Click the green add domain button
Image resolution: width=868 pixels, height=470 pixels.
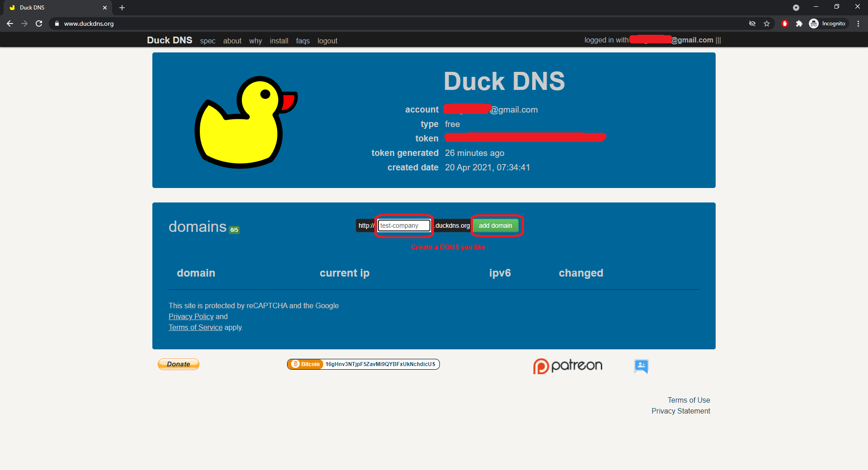tap(496, 226)
